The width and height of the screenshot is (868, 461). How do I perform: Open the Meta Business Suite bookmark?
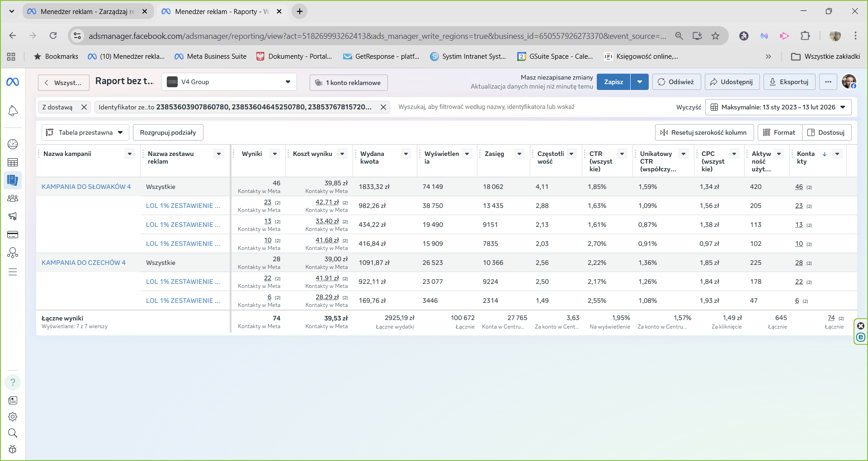[x=211, y=56]
